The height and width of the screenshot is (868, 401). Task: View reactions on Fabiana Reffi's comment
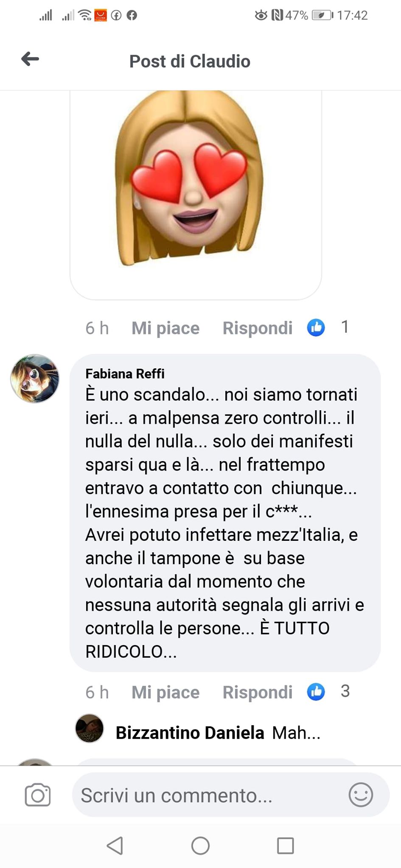(328, 691)
